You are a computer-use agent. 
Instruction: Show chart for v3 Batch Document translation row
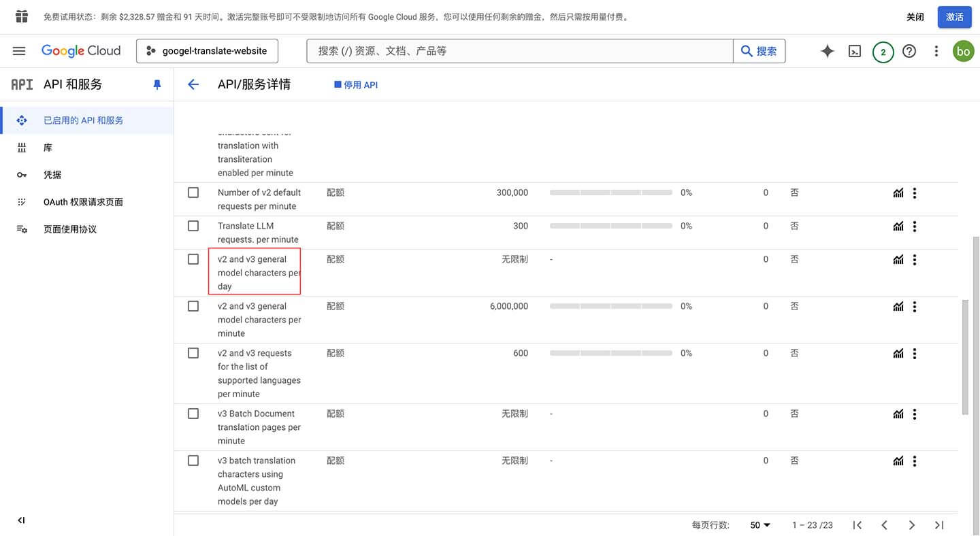[x=898, y=414]
